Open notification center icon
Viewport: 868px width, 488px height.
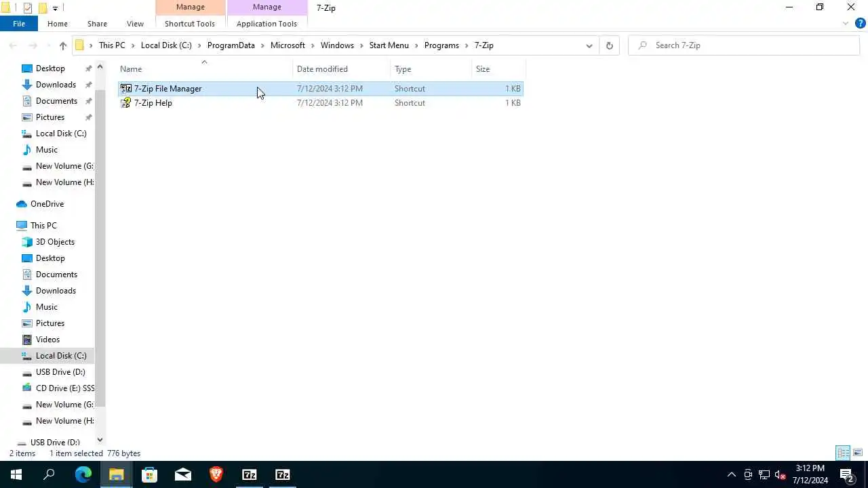(846, 474)
